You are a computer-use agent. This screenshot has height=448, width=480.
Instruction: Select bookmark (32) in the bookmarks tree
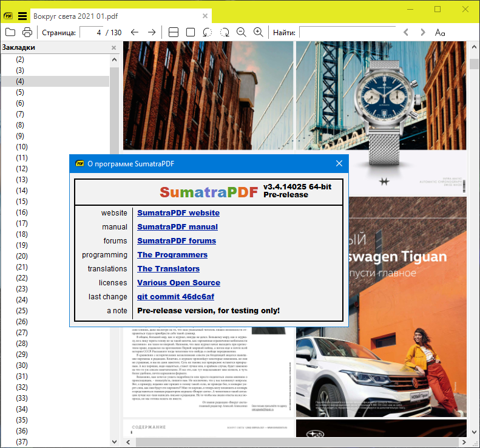point(22,387)
